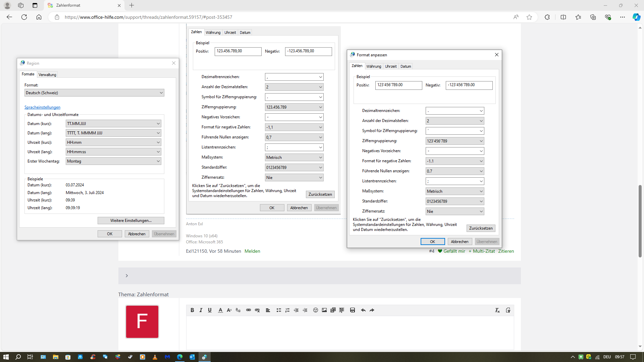Open Copilot sidebar in Edge
Image resolution: width=644 pixels, height=362 pixels.
click(x=636, y=17)
